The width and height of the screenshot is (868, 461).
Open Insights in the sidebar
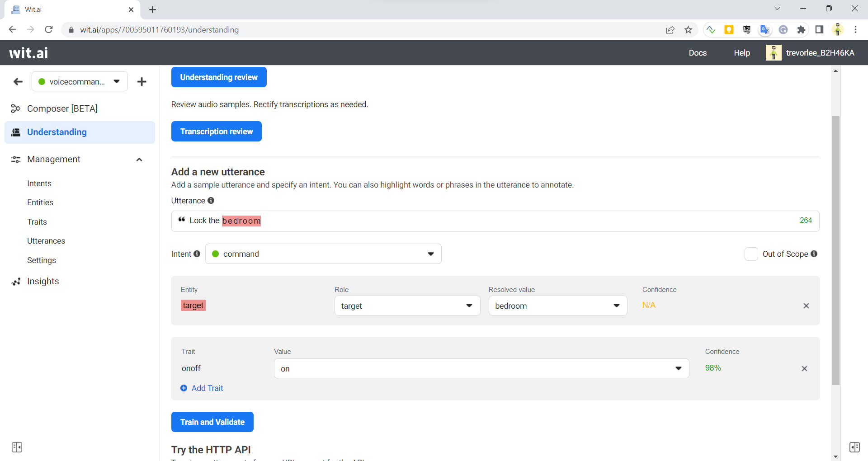(43, 281)
